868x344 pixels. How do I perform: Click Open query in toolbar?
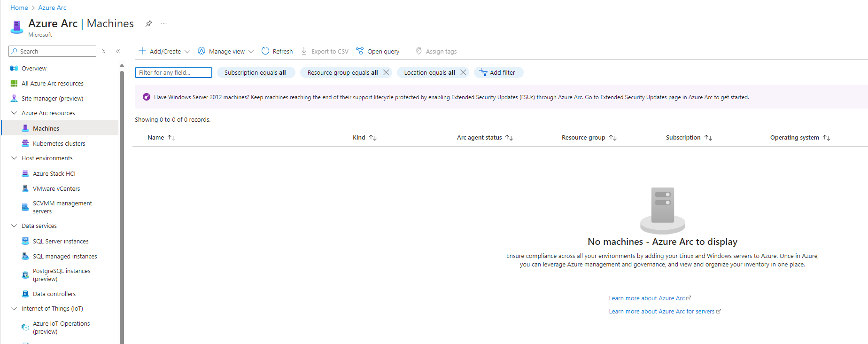point(378,51)
